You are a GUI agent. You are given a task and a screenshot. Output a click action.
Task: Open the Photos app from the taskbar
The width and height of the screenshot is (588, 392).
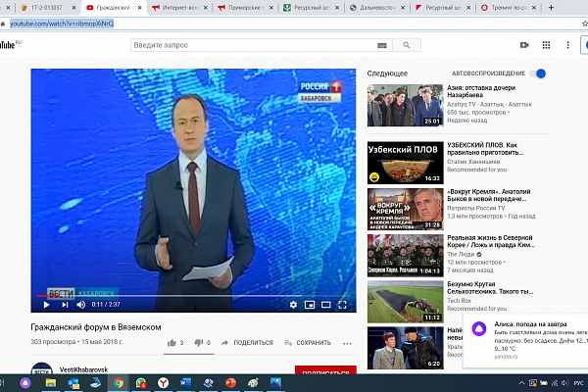[275, 383]
